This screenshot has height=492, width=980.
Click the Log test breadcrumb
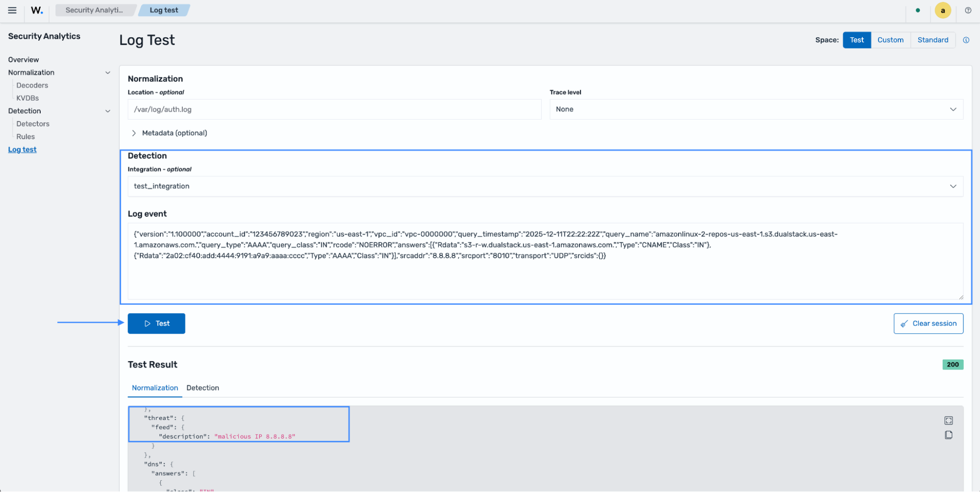pos(164,10)
